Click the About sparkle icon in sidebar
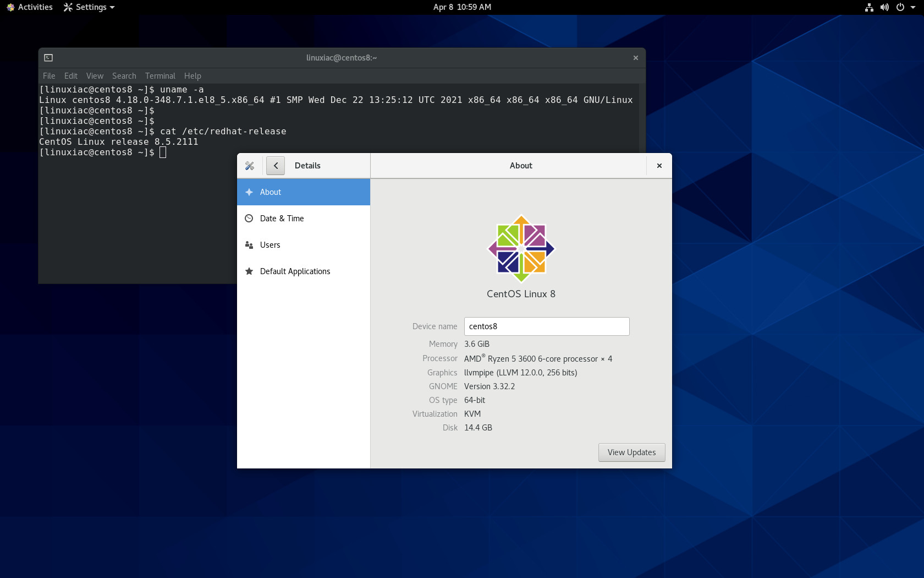Screen dimensions: 924x578 (x=249, y=192)
